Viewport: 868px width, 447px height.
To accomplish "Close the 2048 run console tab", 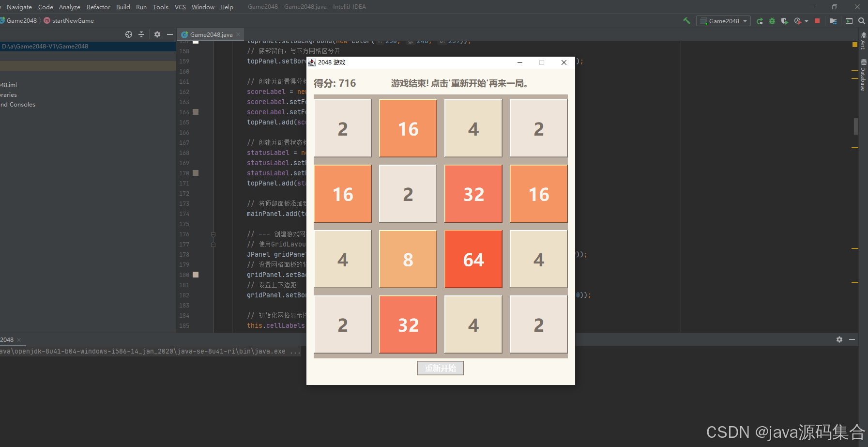I will pyautogui.click(x=19, y=339).
